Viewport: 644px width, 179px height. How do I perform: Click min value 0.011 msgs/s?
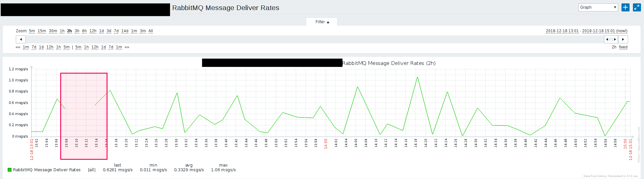pos(153,170)
